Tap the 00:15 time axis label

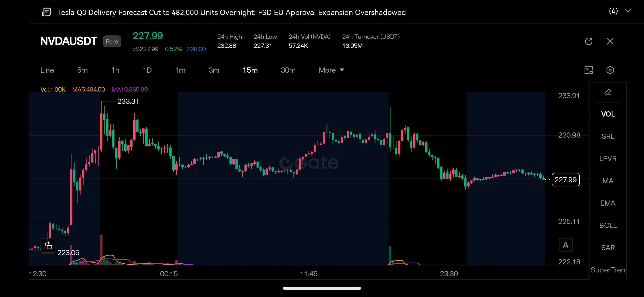pyautogui.click(x=169, y=274)
